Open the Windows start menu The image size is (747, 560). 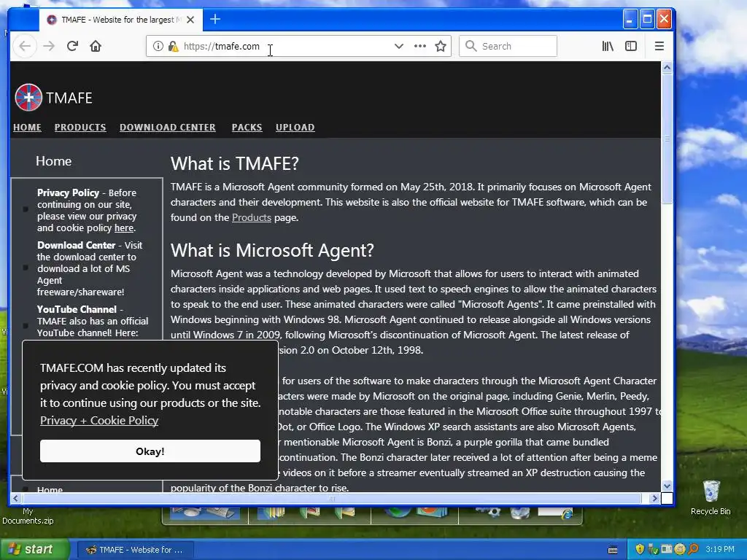click(x=34, y=549)
